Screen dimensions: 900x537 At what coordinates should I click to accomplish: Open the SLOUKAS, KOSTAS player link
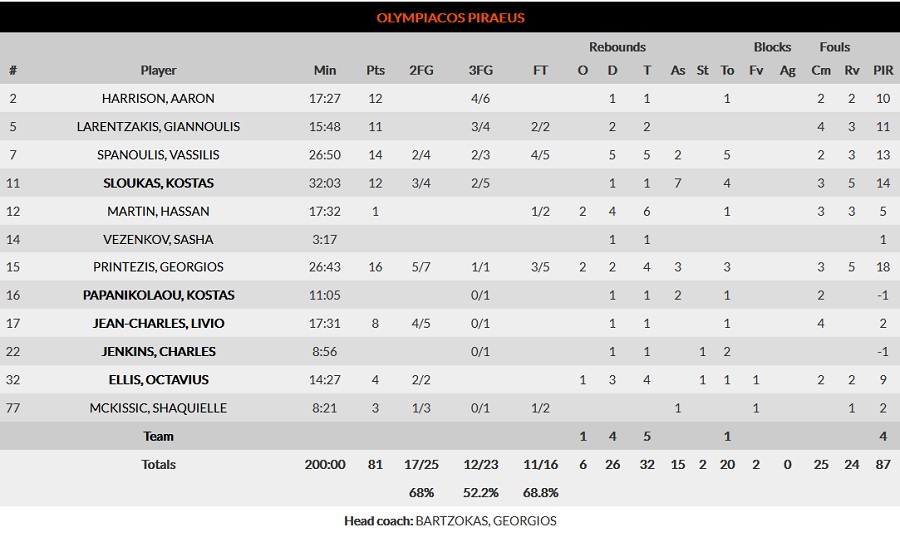(158, 183)
